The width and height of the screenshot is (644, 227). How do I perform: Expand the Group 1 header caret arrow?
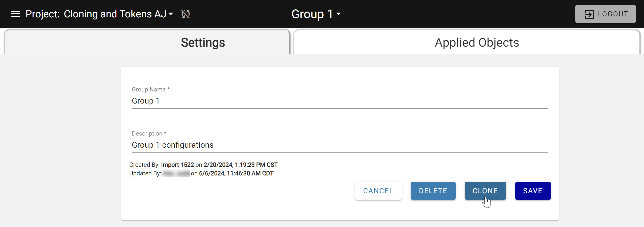[x=339, y=14]
